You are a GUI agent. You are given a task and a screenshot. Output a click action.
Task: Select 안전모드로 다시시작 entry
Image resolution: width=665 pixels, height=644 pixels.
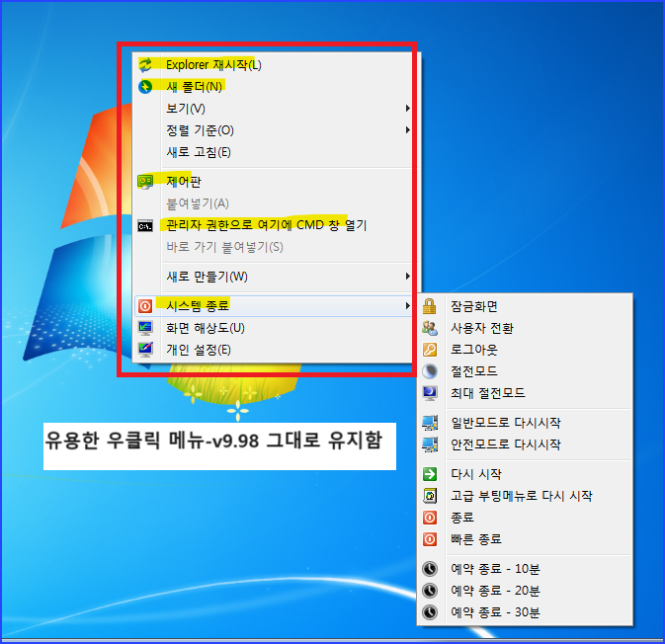click(525, 444)
